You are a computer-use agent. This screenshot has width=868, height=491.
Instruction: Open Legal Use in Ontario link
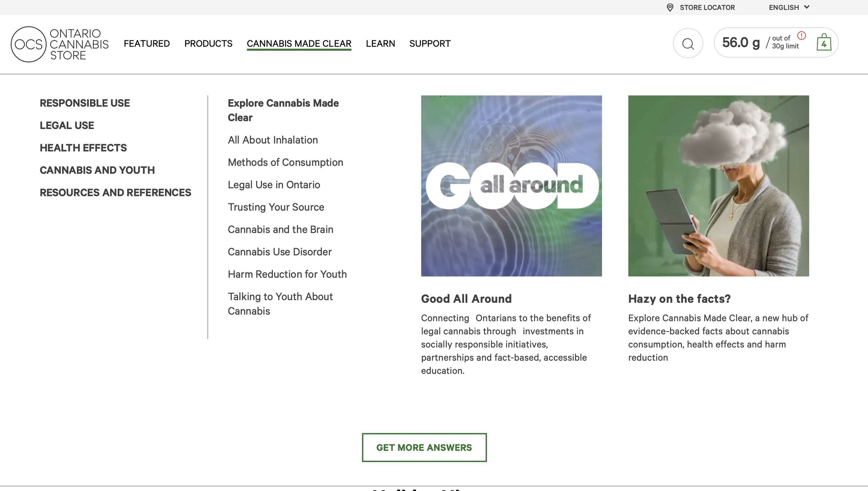pyautogui.click(x=274, y=185)
